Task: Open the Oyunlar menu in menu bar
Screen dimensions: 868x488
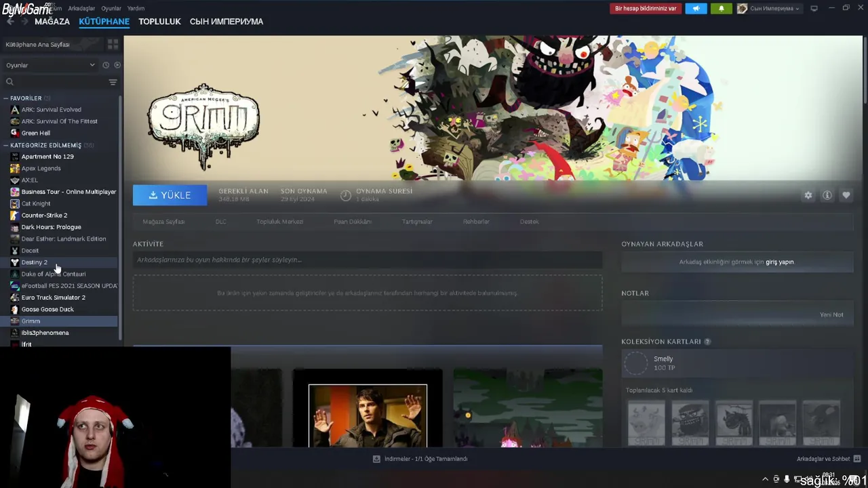Action: [x=111, y=8]
